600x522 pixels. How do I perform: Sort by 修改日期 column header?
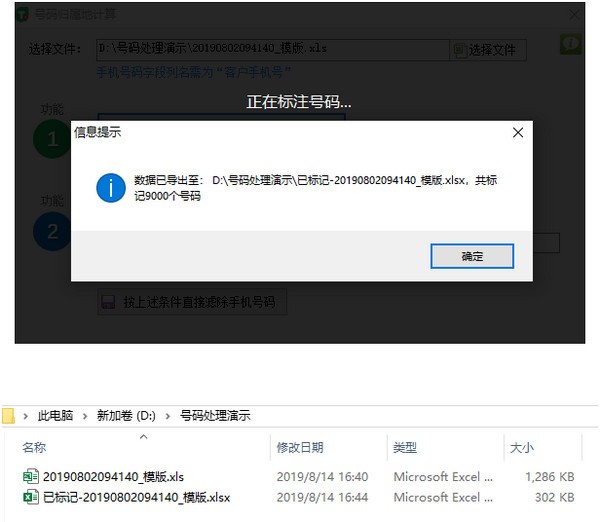tap(301, 448)
